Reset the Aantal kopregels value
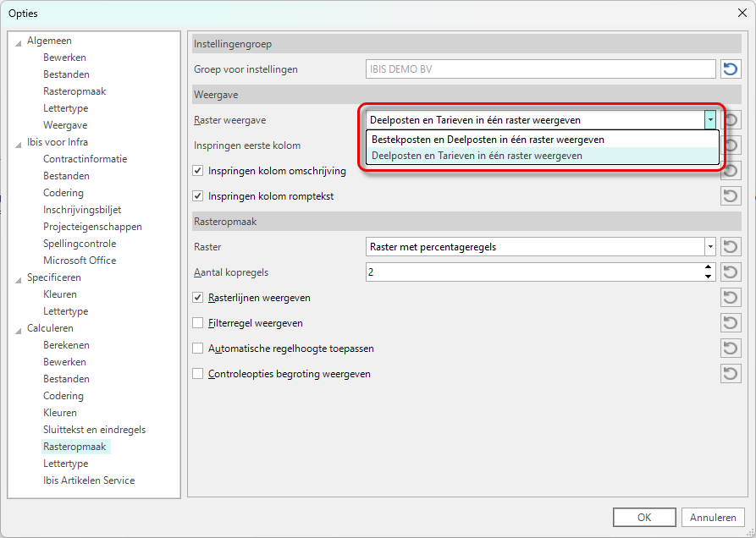The image size is (756, 538). (x=730, y=272)
